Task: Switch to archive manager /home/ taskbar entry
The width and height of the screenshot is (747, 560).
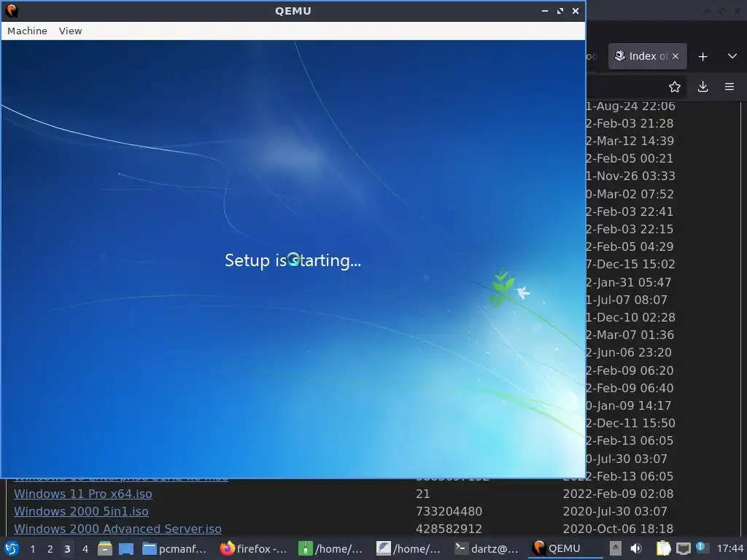Action: click(x=330, y=548)
